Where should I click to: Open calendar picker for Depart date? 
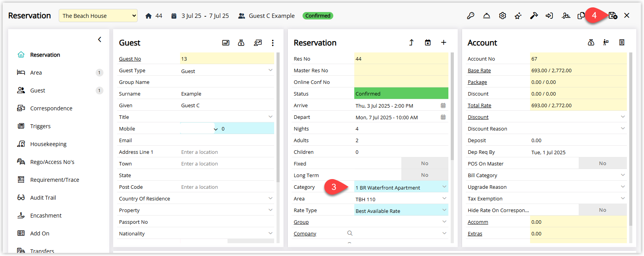click(443, 117)
